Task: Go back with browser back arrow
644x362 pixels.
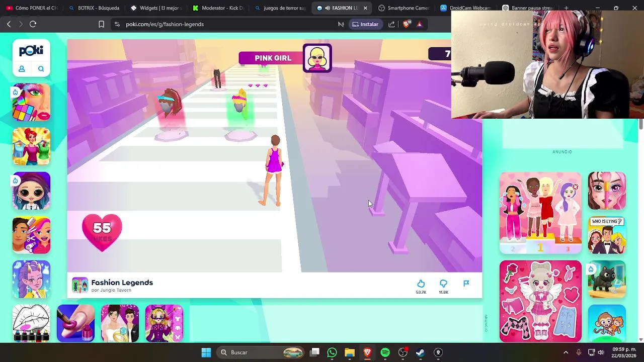Action: pyautogui.click(x=9, y=24)
